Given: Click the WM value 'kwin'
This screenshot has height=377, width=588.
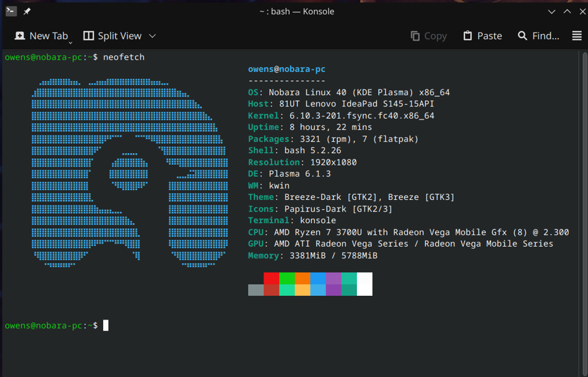Looking at the screenshot, I should click(279, 186).
